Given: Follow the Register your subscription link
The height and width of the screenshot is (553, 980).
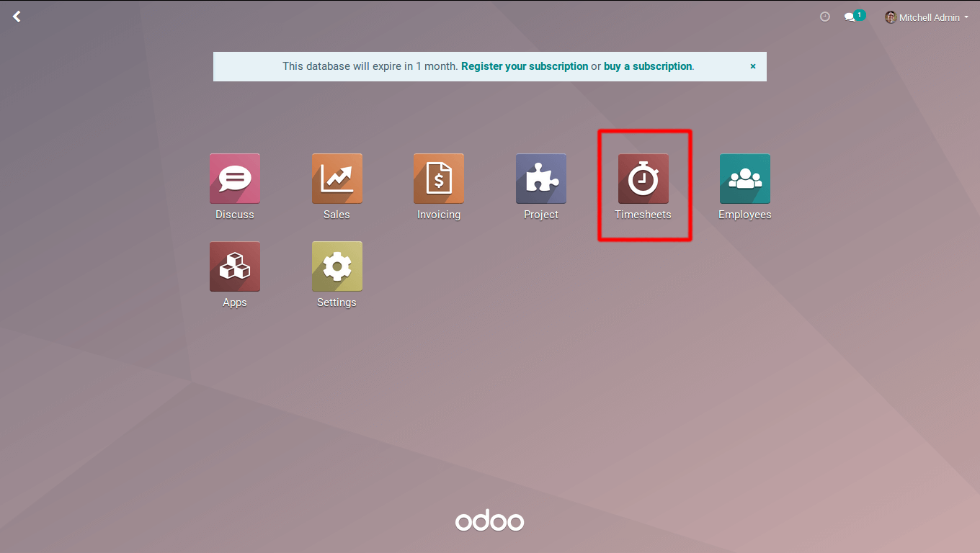Looking at the screenshot, I should point(525,66).
